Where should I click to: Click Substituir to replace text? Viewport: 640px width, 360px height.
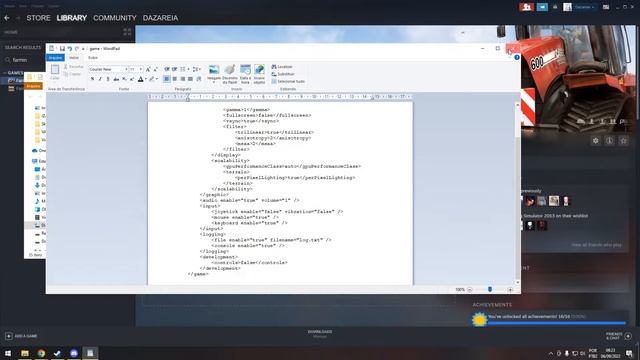[283, 74]
